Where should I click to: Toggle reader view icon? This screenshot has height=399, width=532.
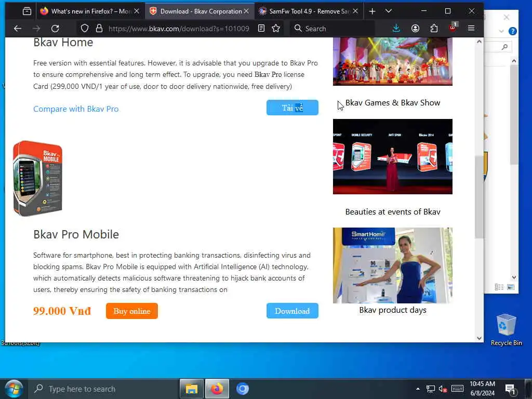pyautogui.click(x=261, y=29)
